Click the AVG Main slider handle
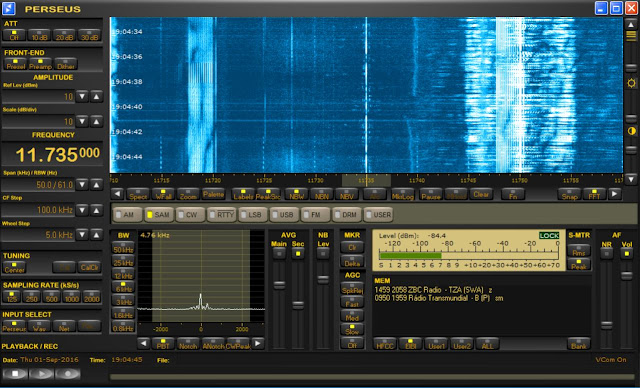The image size is (640, 388). pos(279,285)
